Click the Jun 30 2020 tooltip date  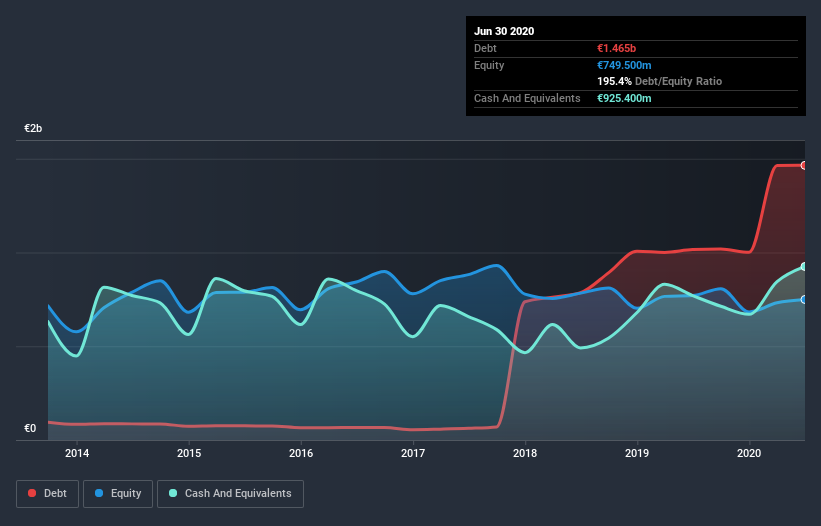504,31
